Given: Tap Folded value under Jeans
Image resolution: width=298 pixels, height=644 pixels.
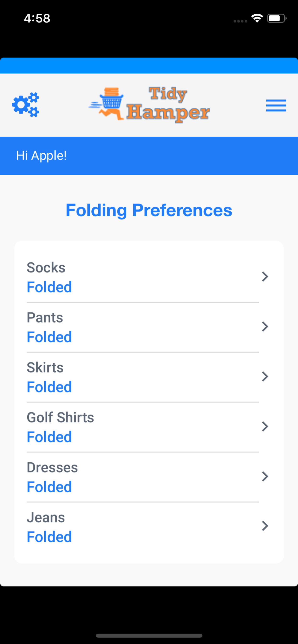Looking at the screenshot, I should 49,537.
